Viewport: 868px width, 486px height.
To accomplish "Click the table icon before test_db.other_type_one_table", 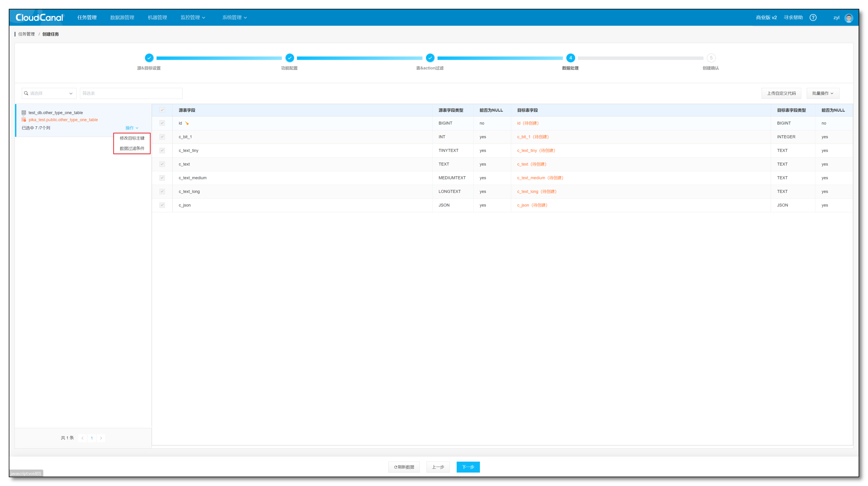I will click(x=24, y=113).
